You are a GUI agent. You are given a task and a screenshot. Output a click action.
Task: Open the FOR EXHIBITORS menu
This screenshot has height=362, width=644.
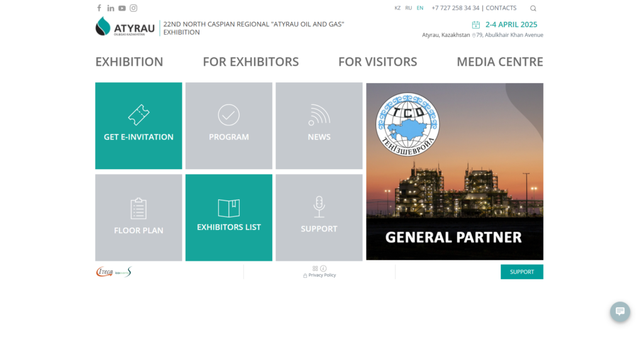point(250,62)
